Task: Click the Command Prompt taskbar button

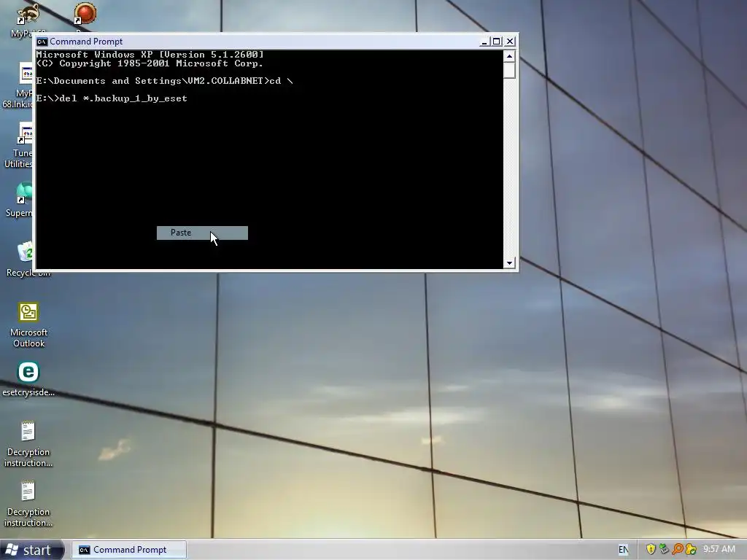Action: tap(128, 550)
